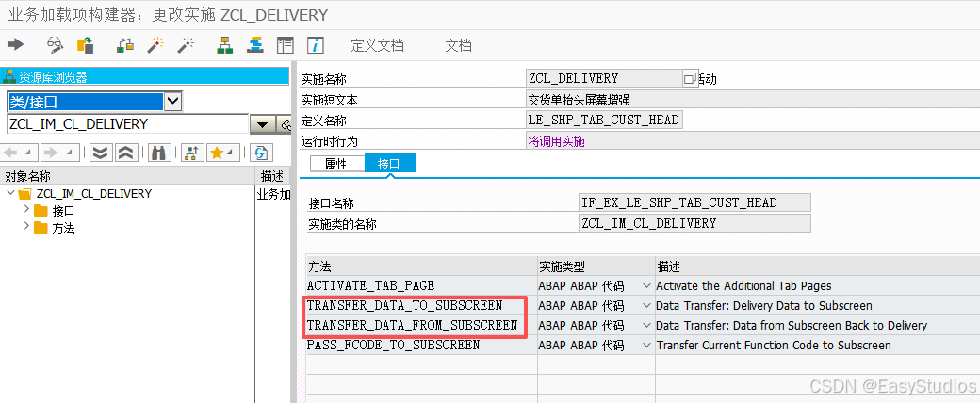Open implementation type dropdown for TRANSFER_DATA_FROM_SUBSCREEN
Image resolution: width=980 pixels, height=403 pixels.
646,325
